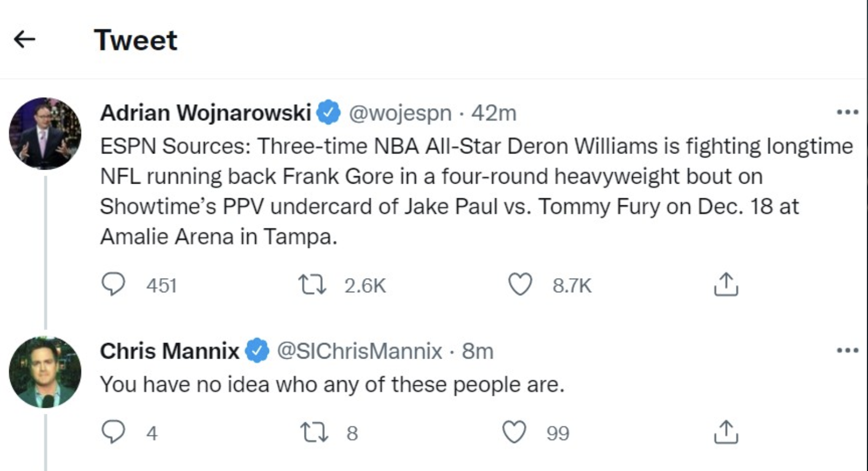The width and height of the screenshot is (868, 471).
Task: Open more options for Wojnarowski's tweet
Action: click(x=847, y=112)
